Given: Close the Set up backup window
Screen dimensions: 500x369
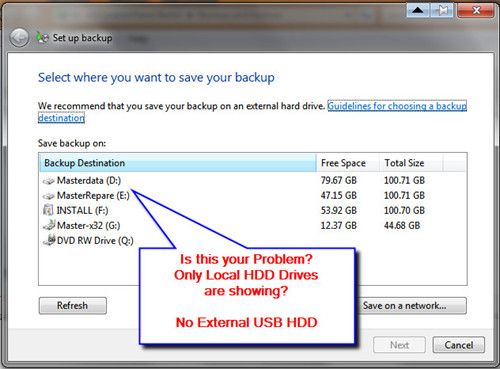Looking at the screenshot, I should click(x=476, y=11).
